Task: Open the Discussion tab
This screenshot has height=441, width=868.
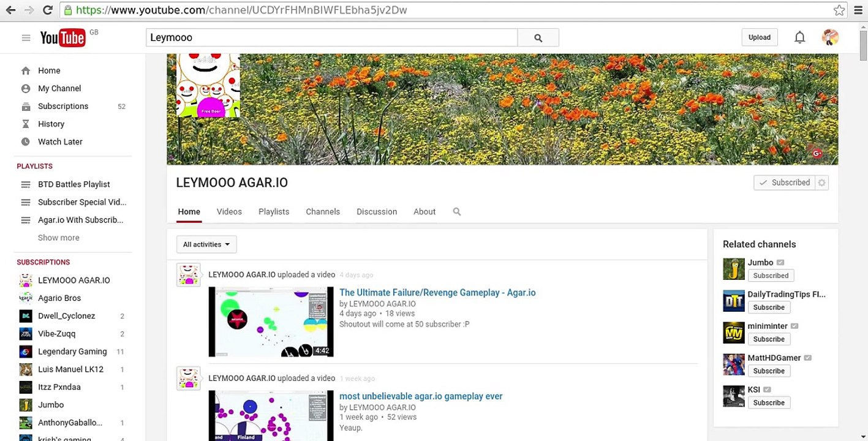Action: (x=377, y=212)
